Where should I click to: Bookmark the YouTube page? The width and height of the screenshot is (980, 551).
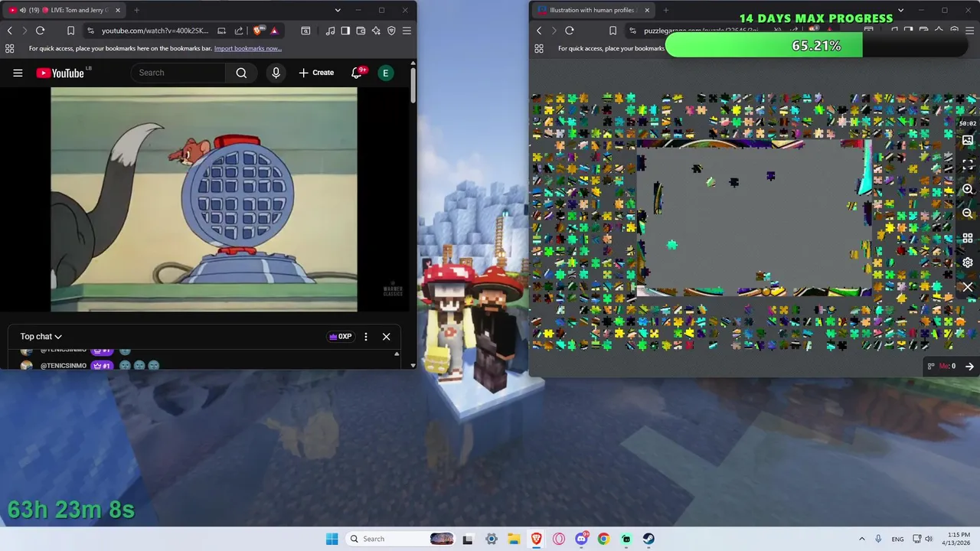click(x=70, y=31)
